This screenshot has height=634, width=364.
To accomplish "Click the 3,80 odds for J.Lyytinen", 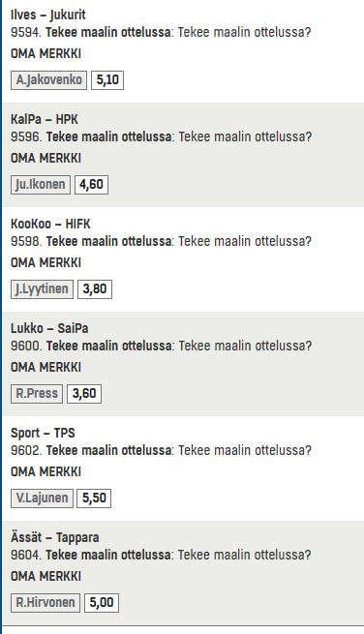I will point(95,289).
